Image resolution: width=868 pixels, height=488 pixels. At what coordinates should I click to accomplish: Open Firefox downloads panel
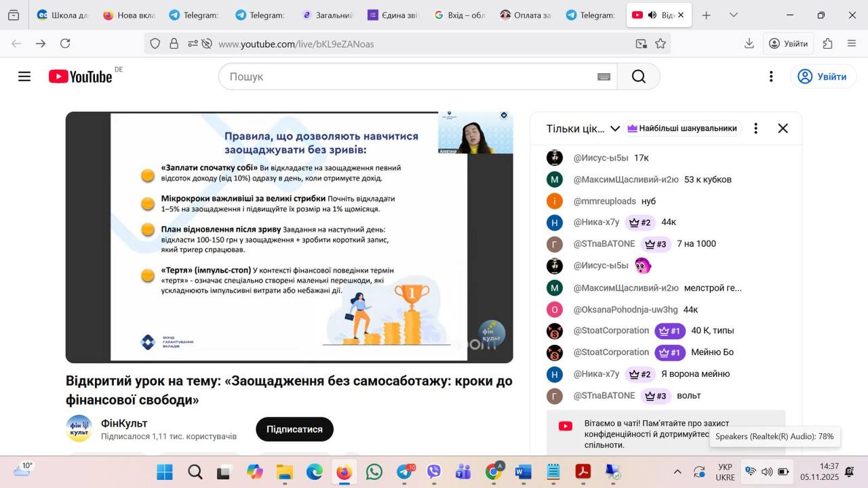coord(749,43)
